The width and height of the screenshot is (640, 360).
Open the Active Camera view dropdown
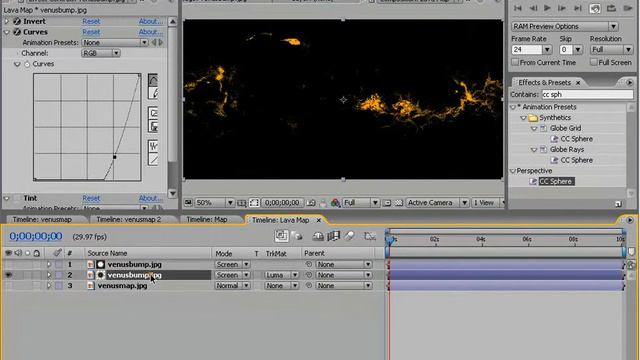[x=437, y=202]
